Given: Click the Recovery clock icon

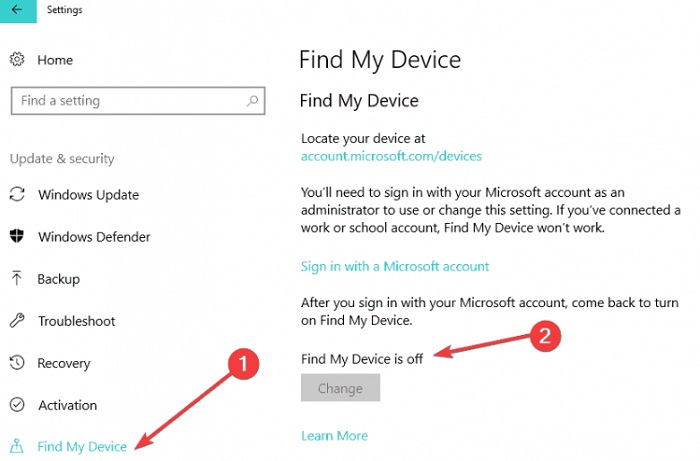Looking at the screenshot, I should (17, 362).
